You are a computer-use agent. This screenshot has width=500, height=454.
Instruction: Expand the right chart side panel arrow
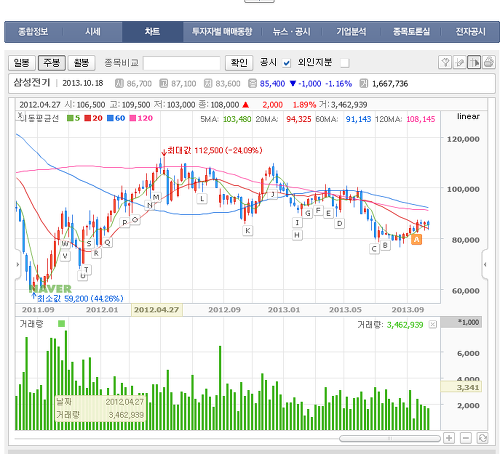point(485,265)
